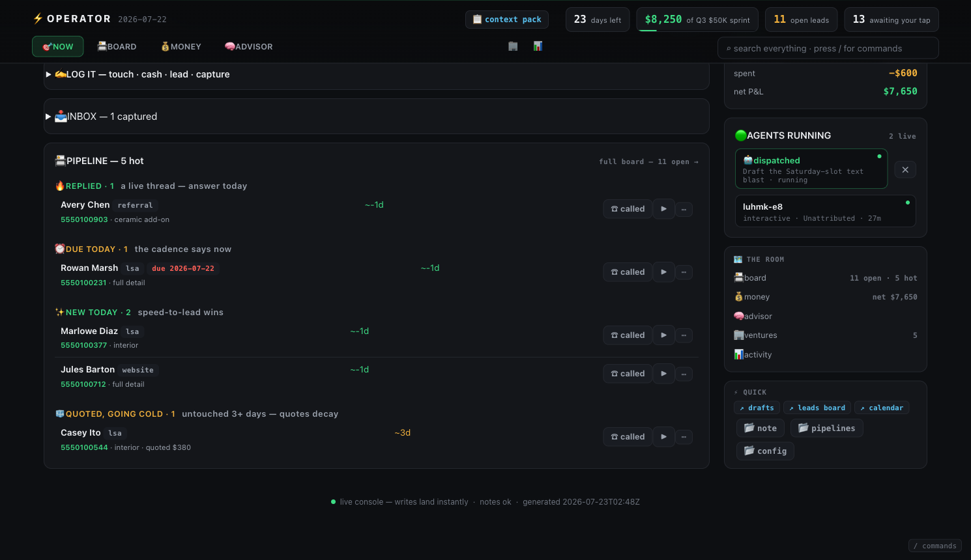Image resolution: width=971 pixels, height=560 pixels.
Task: Open more options for Casey Ito
Action: pyautogui.click(x=684, y=438)
